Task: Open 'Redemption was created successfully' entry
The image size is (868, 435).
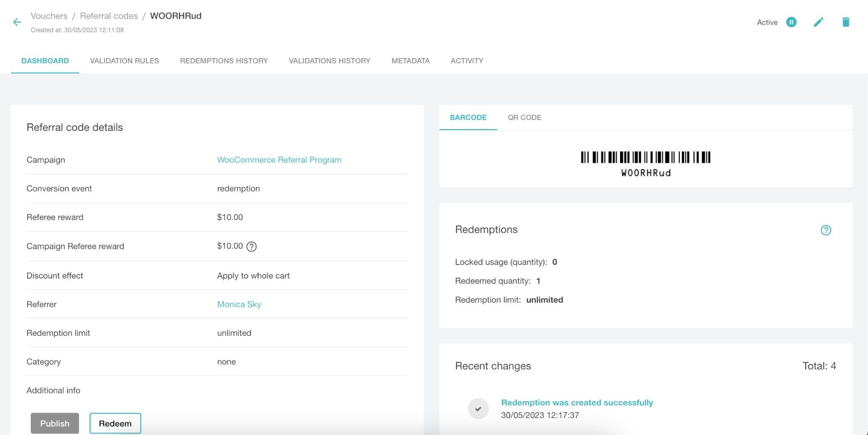Action: [577, 402]
